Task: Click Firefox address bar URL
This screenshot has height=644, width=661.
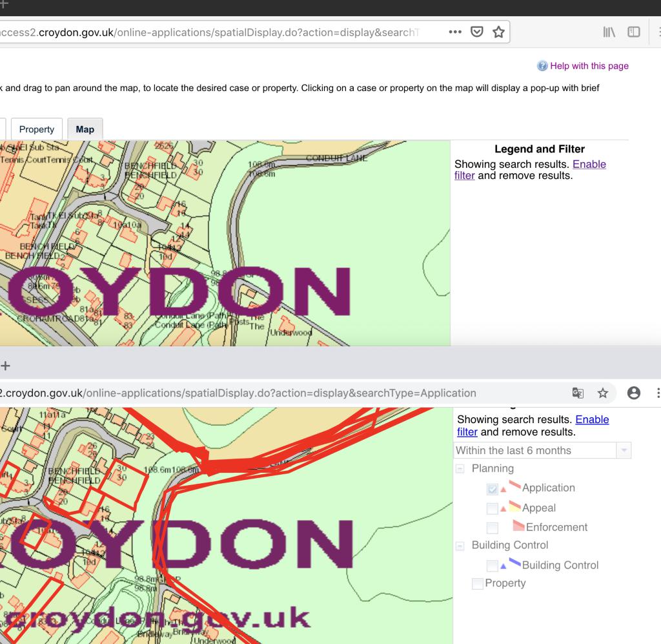Action: 210,32
